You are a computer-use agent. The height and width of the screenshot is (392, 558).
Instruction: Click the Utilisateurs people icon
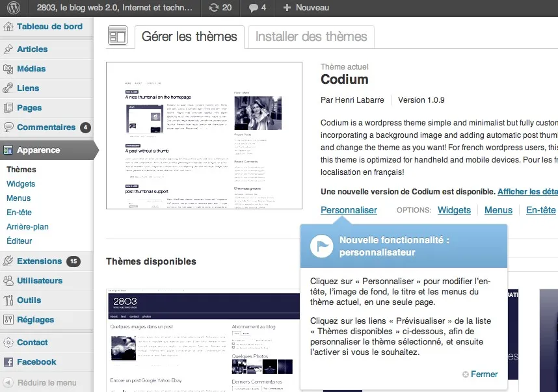[8, 281]
